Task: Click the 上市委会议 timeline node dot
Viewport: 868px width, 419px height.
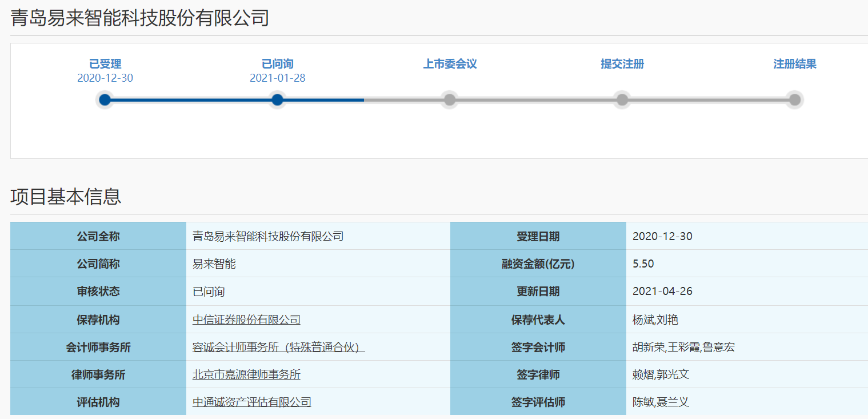Action: pyautogui.click(x=450, y=100)
